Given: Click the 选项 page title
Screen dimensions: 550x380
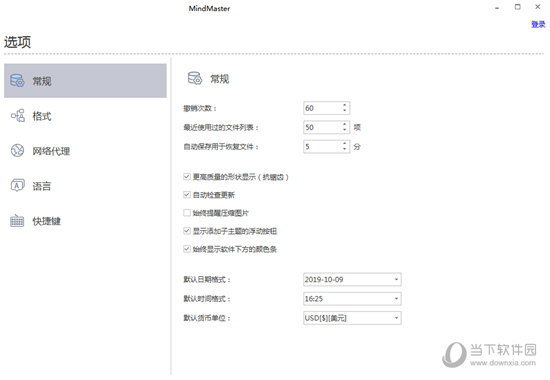Looking at the screenshot, I should point(18,42).
